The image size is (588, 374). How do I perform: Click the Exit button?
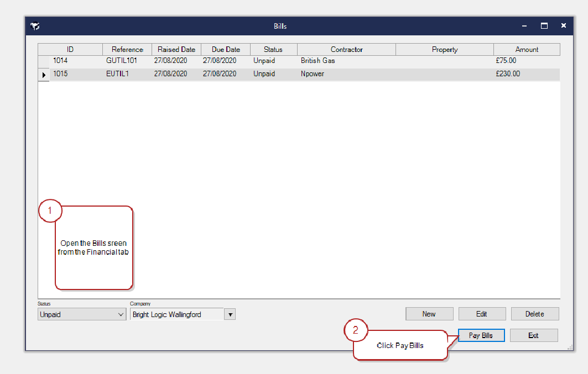coord(533,335)
